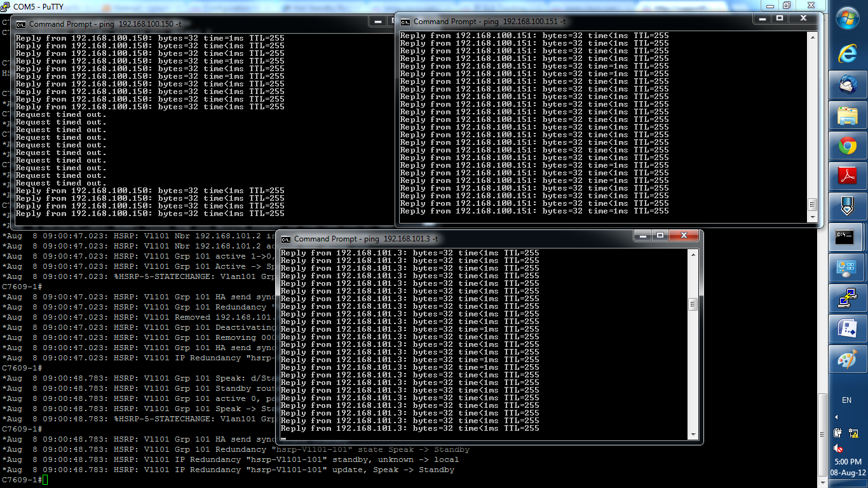Screen dimensions: 868x488
Task: Click scroll-down arrow in 192.168.100.151 window
Action: [x=811, y=217]
